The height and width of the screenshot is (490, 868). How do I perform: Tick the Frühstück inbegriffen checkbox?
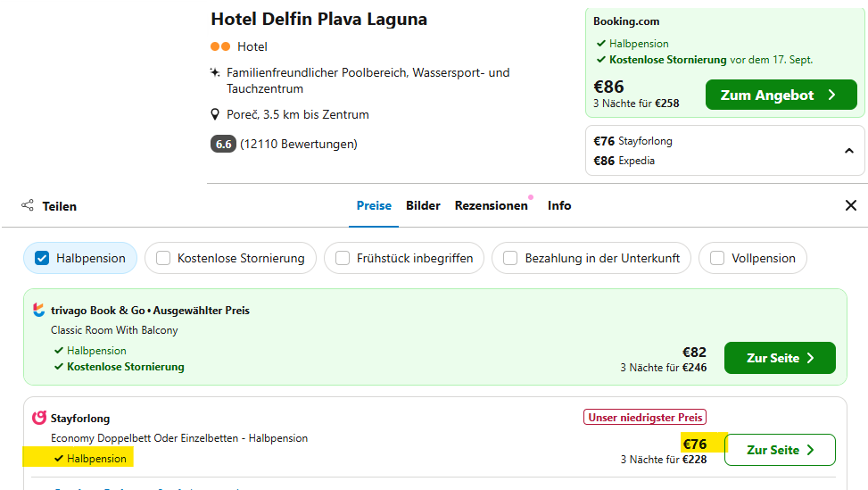tap(343, 258)
